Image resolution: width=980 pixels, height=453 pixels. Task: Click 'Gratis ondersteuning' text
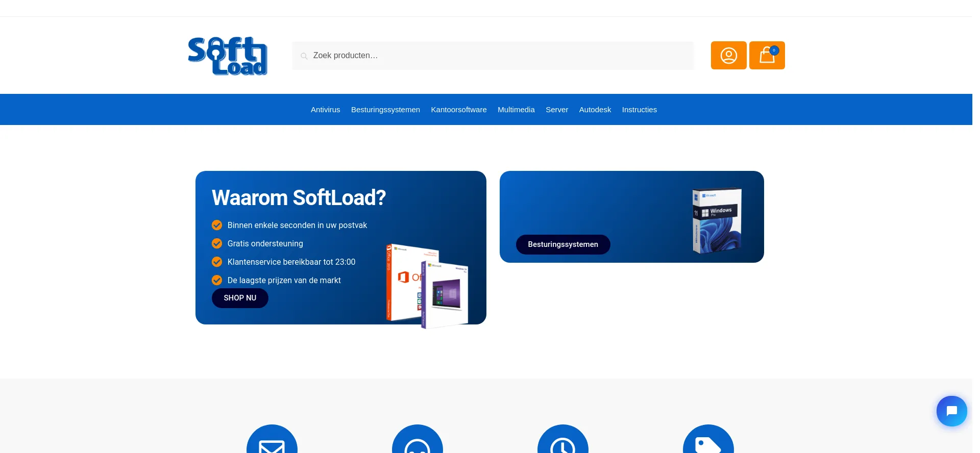click(x=265, y=243)
